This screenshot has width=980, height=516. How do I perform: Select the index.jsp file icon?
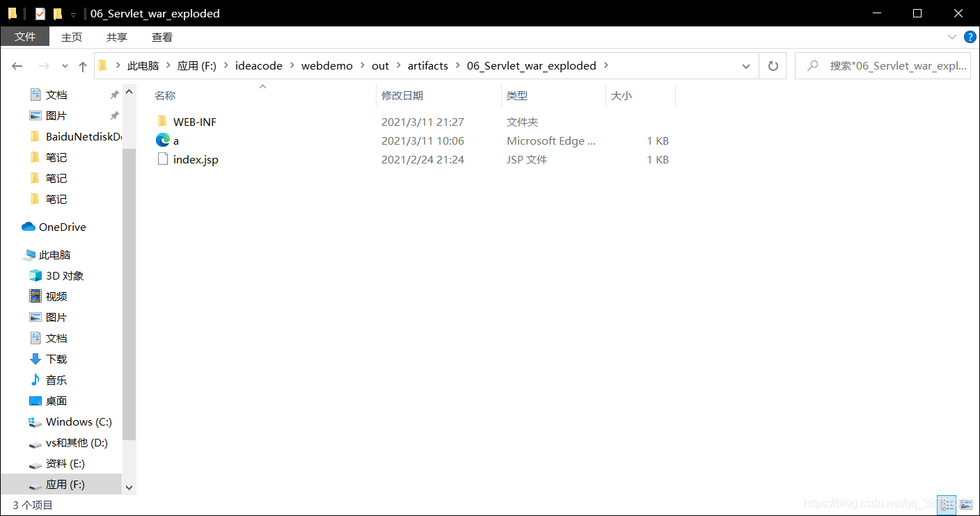[163, 159]
